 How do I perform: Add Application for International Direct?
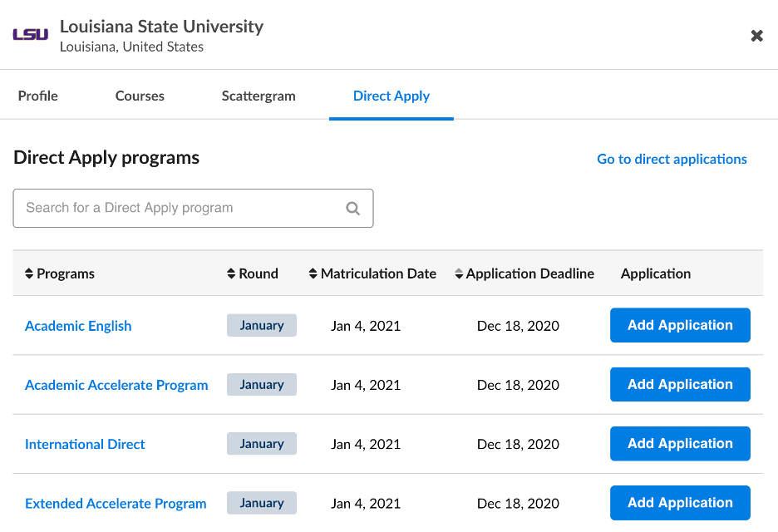click(680, 444)
